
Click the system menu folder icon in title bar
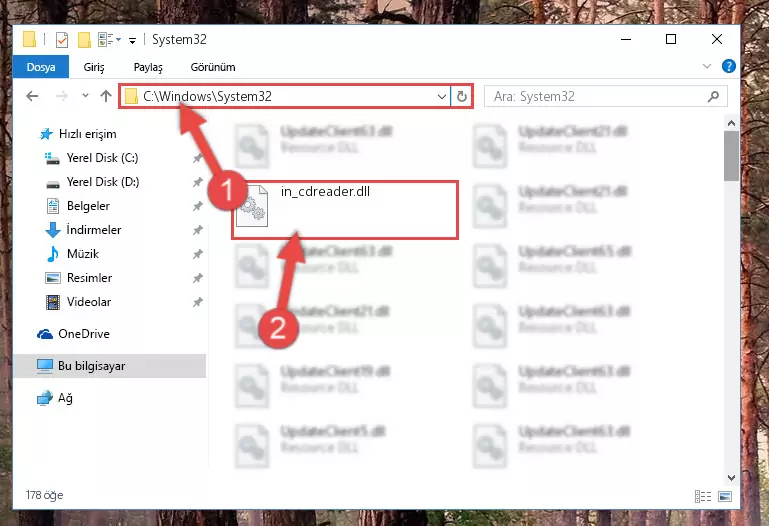coord(29,39)
